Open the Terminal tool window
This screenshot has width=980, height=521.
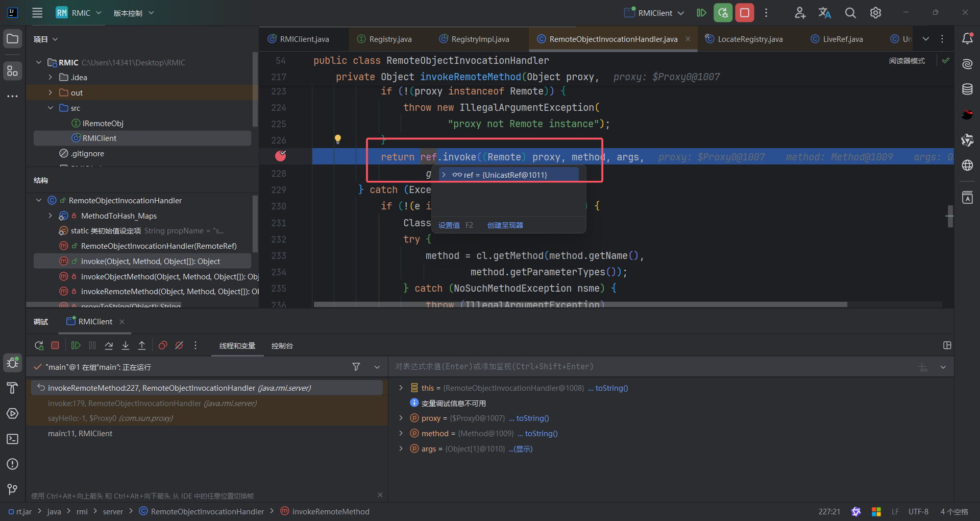click(13, 439)
